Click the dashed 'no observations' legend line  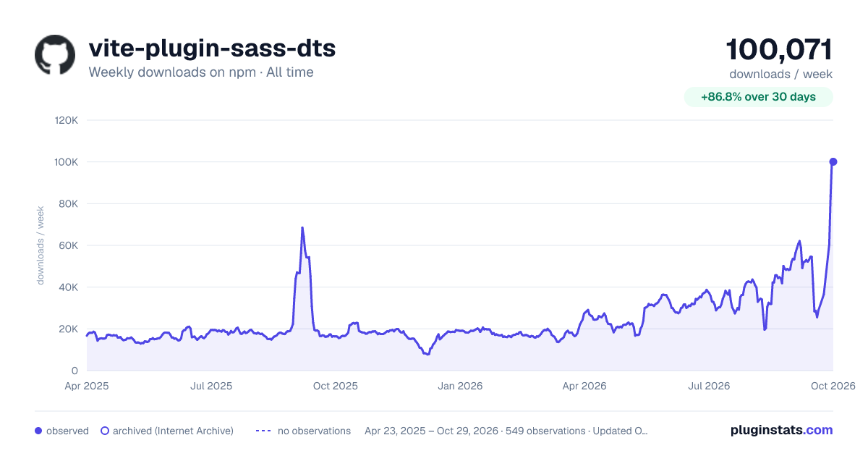point(263,431)
